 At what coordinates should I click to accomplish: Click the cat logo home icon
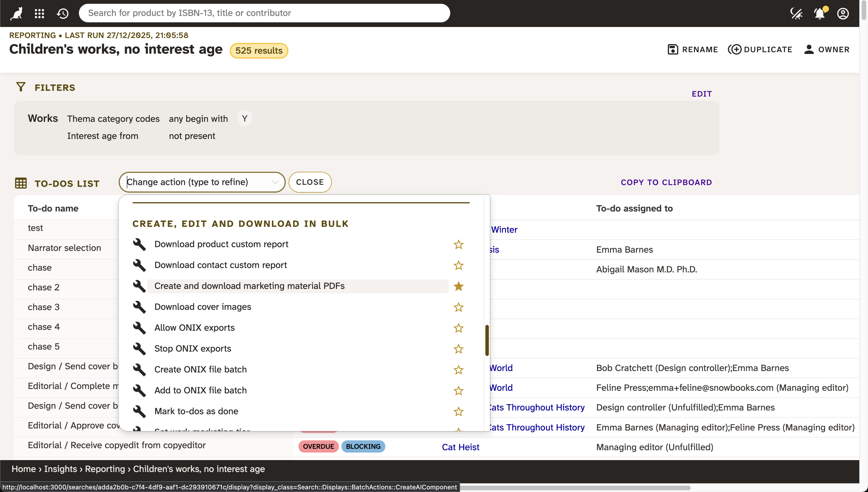(x=16, y=14)
